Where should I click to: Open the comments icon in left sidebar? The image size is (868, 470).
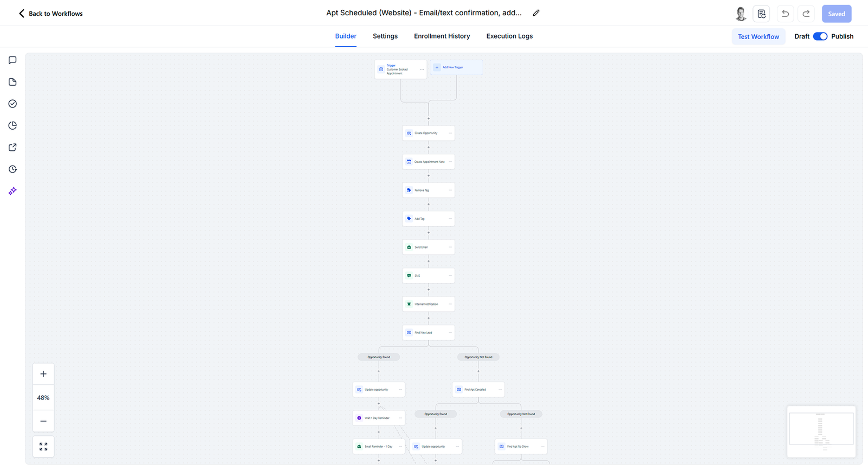[12, 60]
